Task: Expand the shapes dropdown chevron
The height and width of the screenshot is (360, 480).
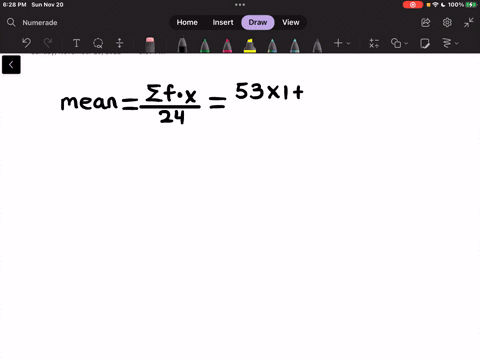Action: (406, 43)
